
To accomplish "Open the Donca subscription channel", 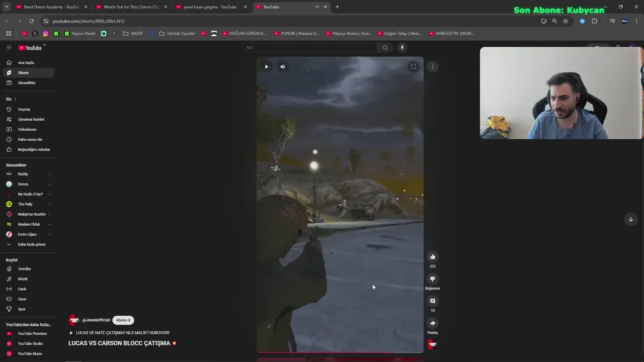I will [29, 184].
